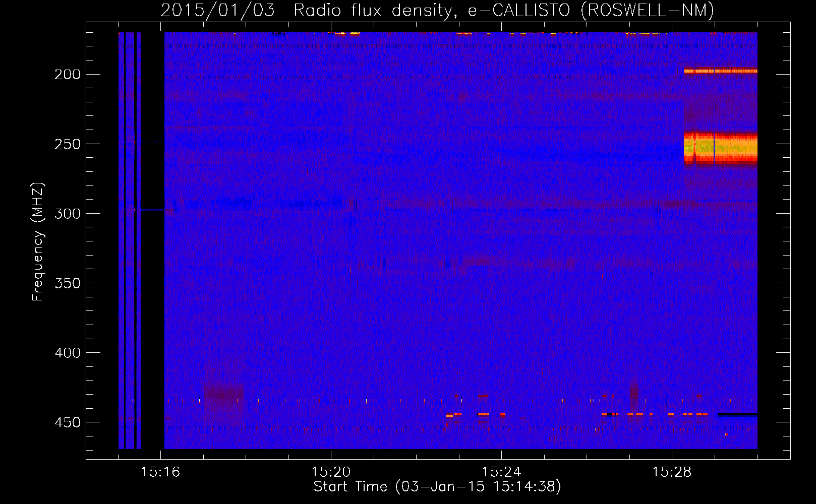Click the 300 frequency tick label
This screenshot has height=504, width=816.
(68, 214)
